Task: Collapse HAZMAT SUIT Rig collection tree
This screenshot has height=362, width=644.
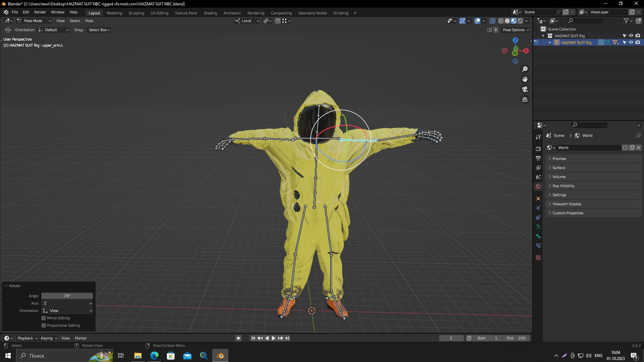Action: (543, 36)
